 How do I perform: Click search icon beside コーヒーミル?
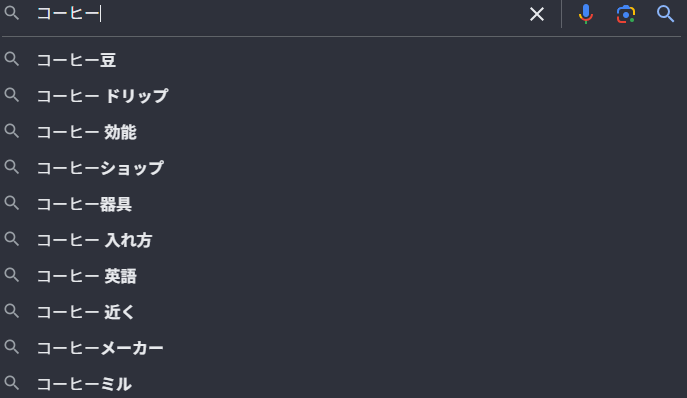point(12,383)
